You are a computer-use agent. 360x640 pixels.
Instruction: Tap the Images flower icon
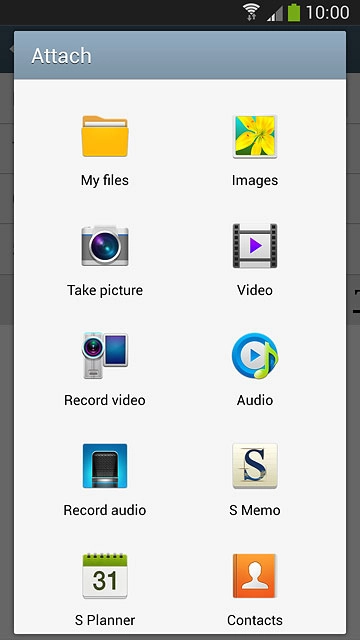click(x=255, y=136)
